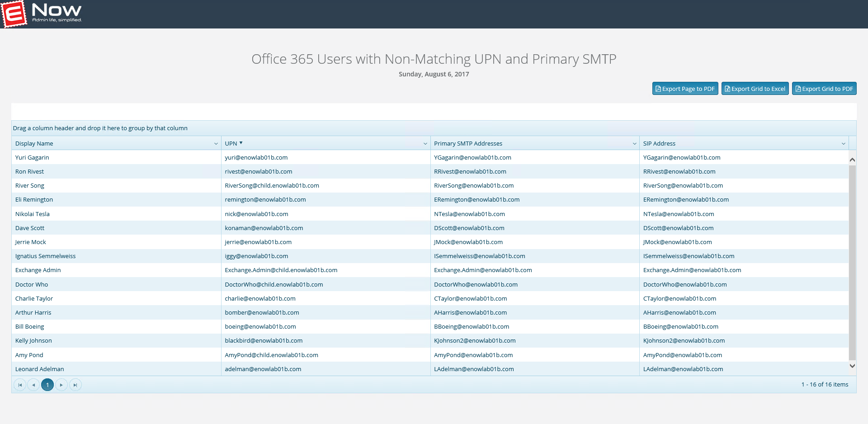Viewport: 868px width, 424px height.
Task: Open the Display Name column menu
Action: (216, 144)
